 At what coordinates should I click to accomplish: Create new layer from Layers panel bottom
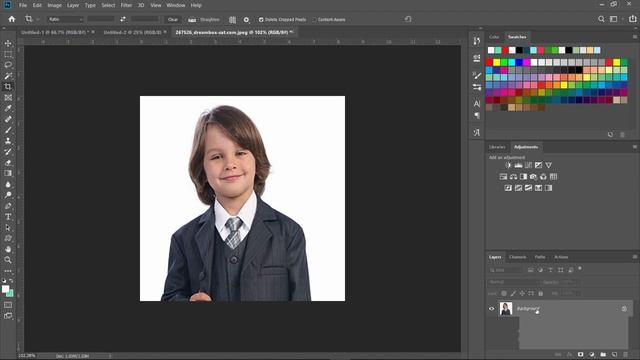(614, 354)
